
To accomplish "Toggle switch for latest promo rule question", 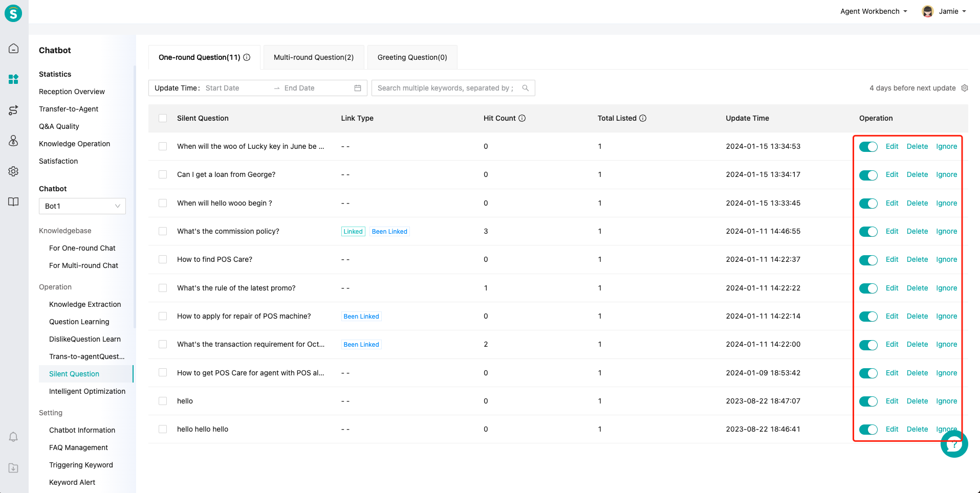I will pos(868,288).
